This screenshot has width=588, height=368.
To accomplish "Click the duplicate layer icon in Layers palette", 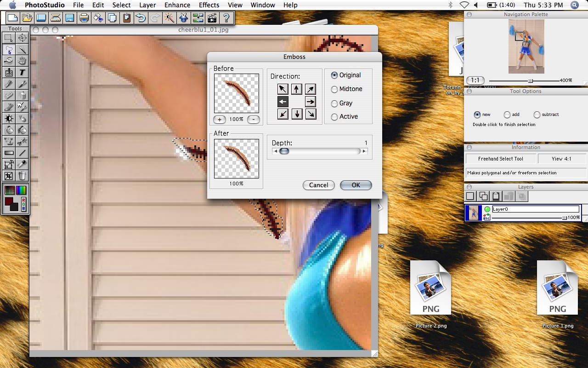I will pyautogui.click(x=483, y=196).
